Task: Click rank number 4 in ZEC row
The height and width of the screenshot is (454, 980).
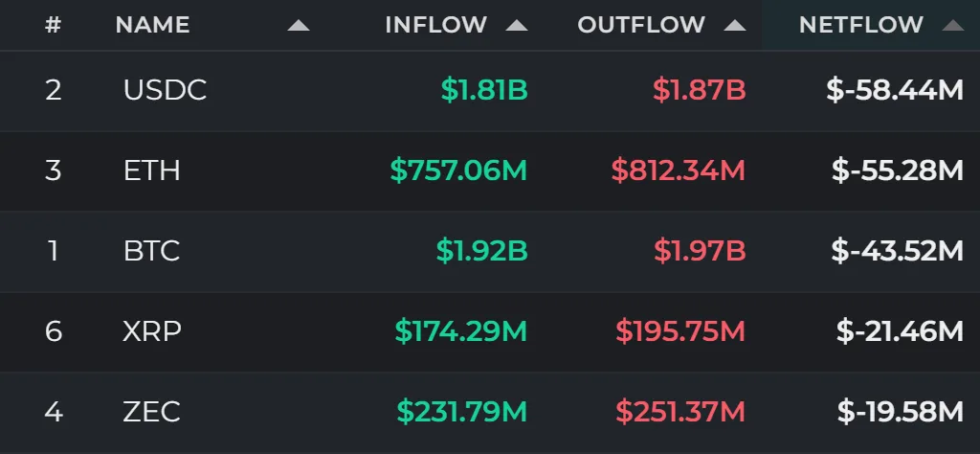Action: (54, 412)
